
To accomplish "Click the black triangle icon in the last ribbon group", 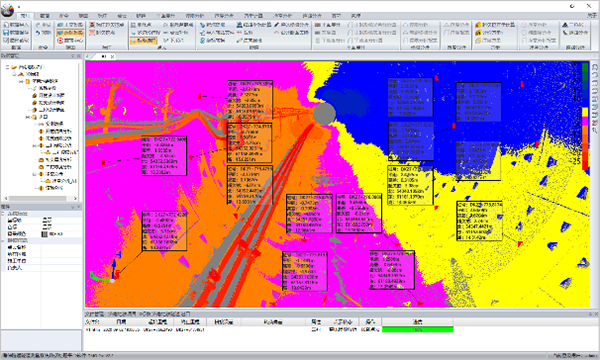I will pyautogui.click(x=565, y=25).
